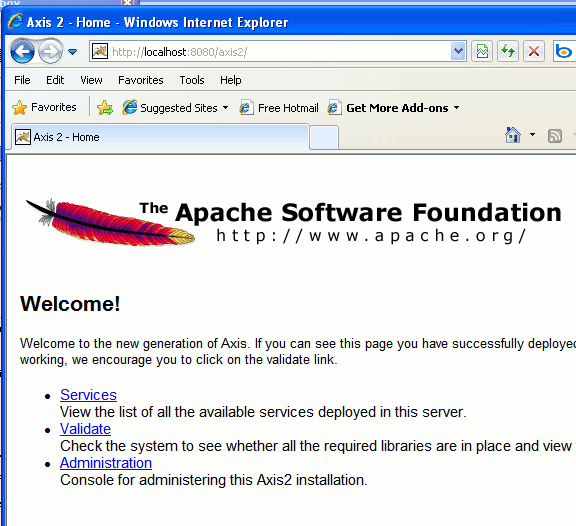Open the File menu
The image size is (576, 526).
[22, 80]
